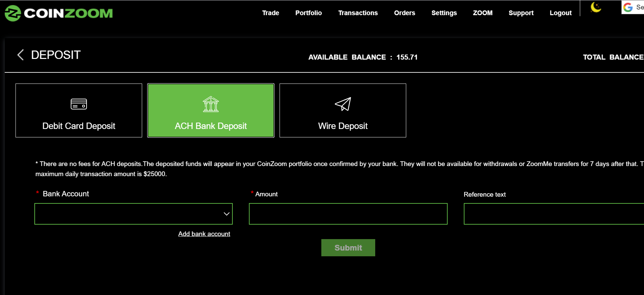Open the Portfolio page
Viewport: 644px width, 295px height.
click(x=309, y=13)
